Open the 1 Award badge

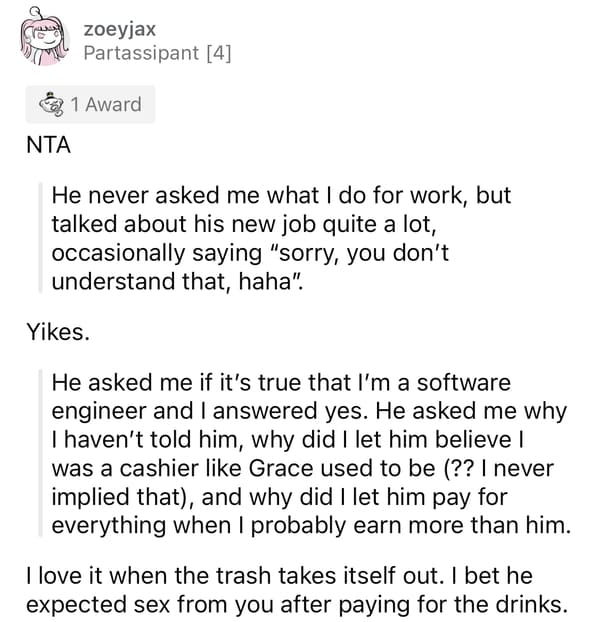tap(90, 104)
